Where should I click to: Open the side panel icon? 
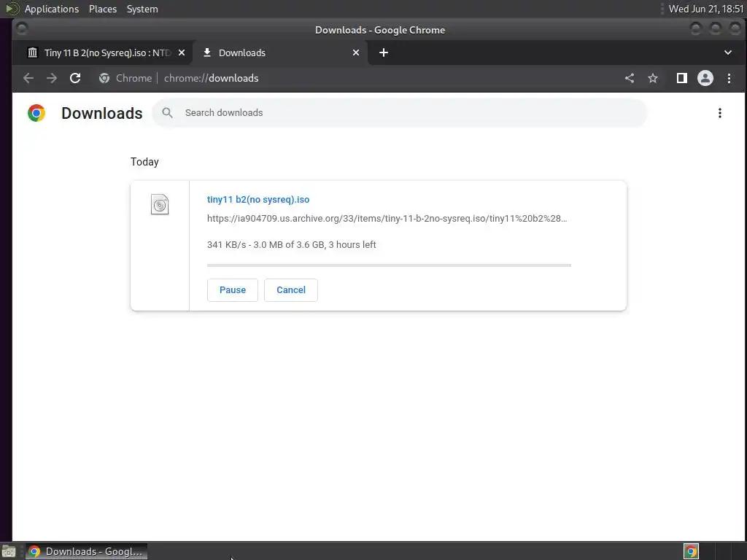click(x=682, y=78)
